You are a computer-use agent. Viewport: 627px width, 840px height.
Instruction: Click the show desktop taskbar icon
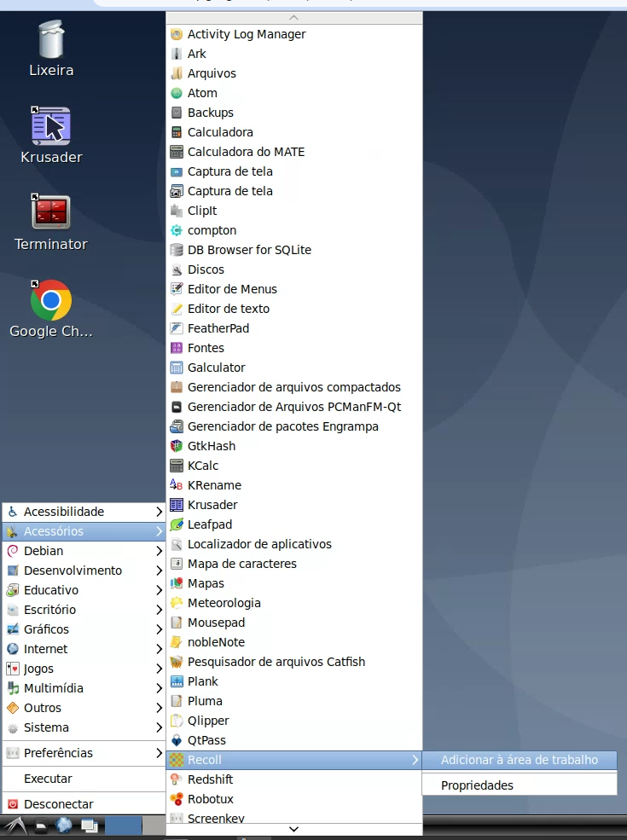(x=89, y=826)
